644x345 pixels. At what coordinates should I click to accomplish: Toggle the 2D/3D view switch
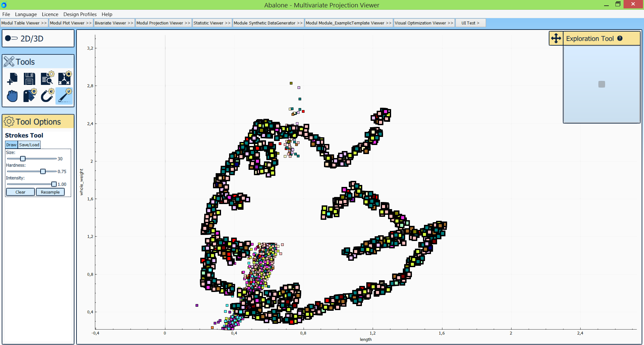(11, 38)
